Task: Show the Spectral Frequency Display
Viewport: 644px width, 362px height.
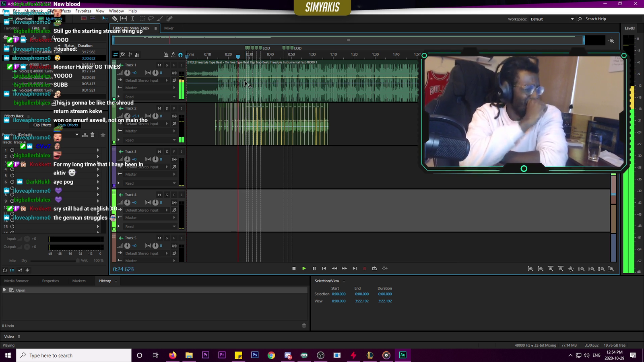Action: pos(84,19)
